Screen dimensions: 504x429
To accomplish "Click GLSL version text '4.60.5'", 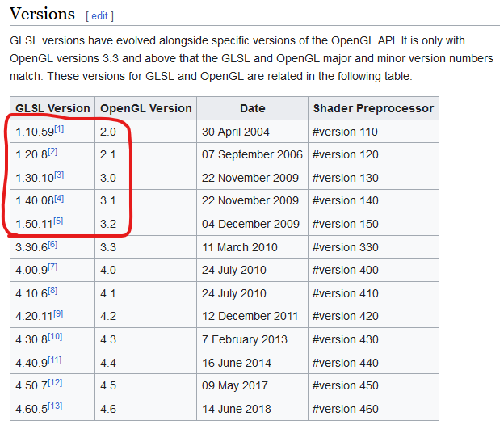I will coord(31,409).
